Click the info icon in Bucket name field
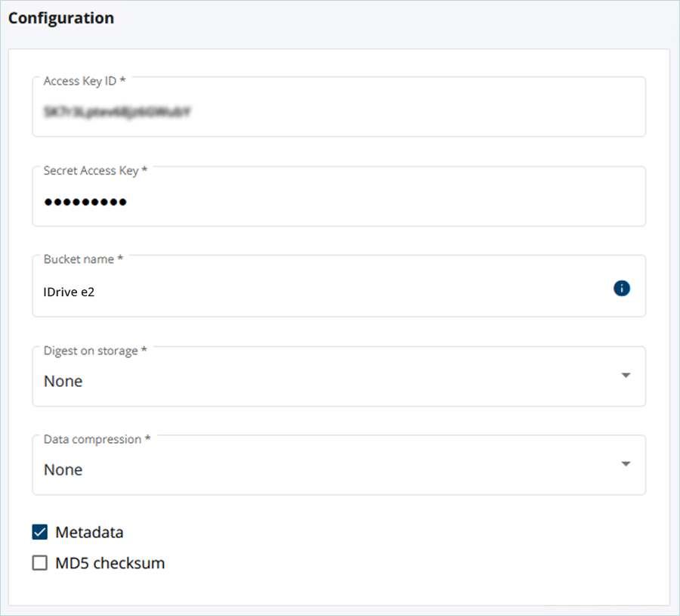The image size is (680, 616). [x=622, y=288]
